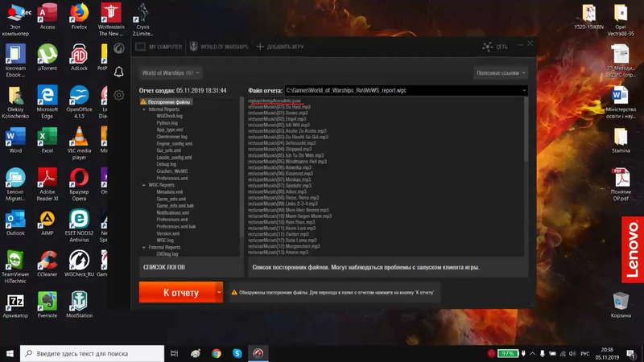This screenshot has width=644, height=362.
Task: Select the underlined replays tempArenaInfo.json entry
Action: pyautogui.click(x=275, y=101)
